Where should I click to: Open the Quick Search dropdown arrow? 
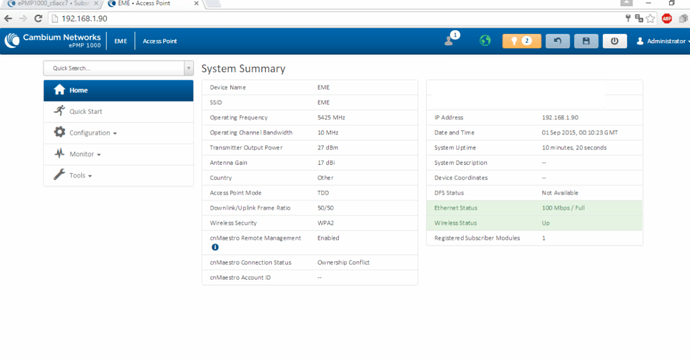(189, 68)
